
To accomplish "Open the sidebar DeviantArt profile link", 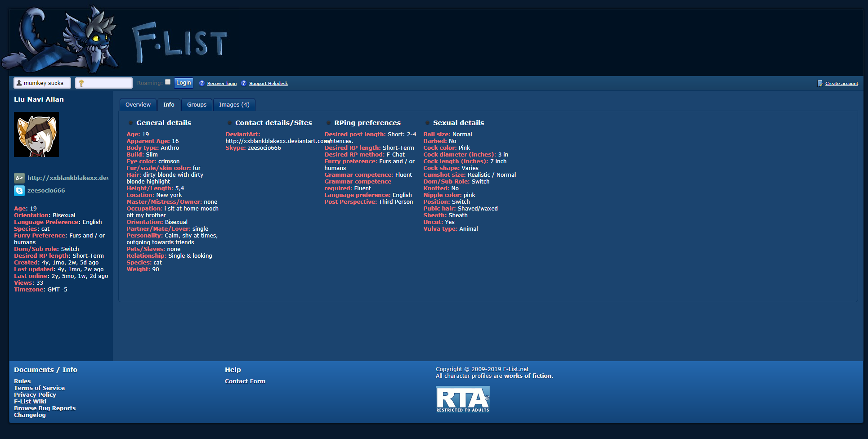I will tap(68, 178).
